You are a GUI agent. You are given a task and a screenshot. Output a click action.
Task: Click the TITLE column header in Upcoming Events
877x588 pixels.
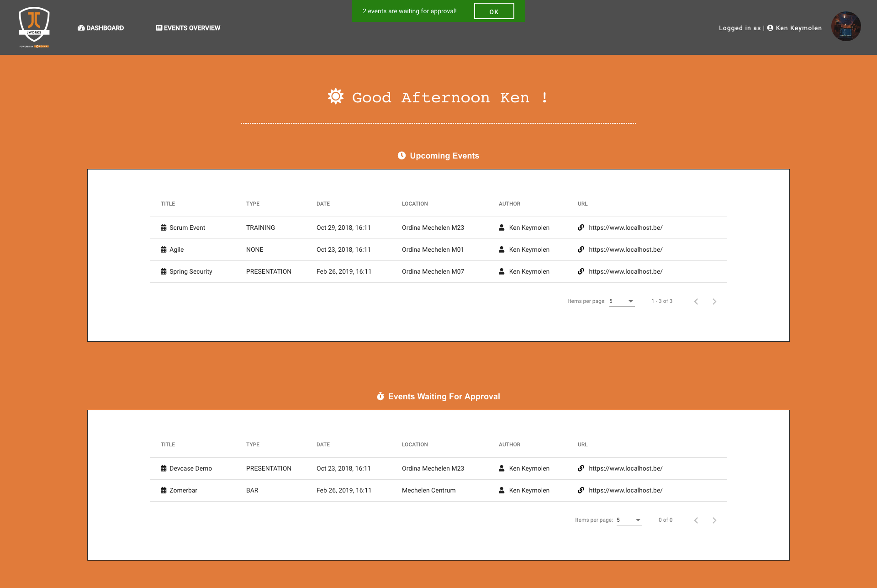tap(168, 204)
